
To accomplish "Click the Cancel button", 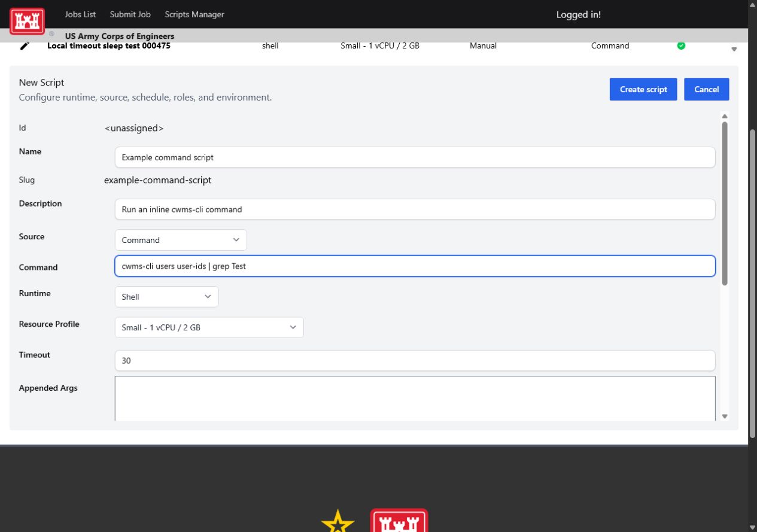I will point(707,89).
